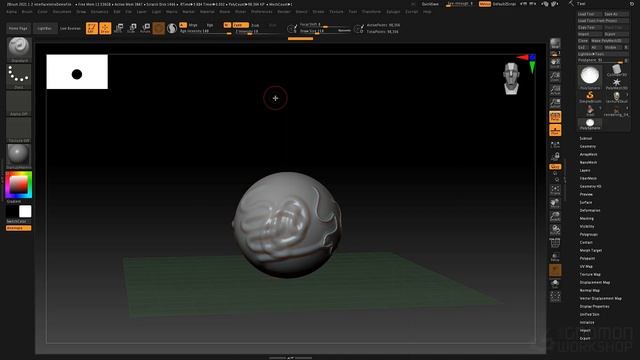Click the Live Boolean button
The height and width of the screenshot is (360, 640).
(70, 29)
